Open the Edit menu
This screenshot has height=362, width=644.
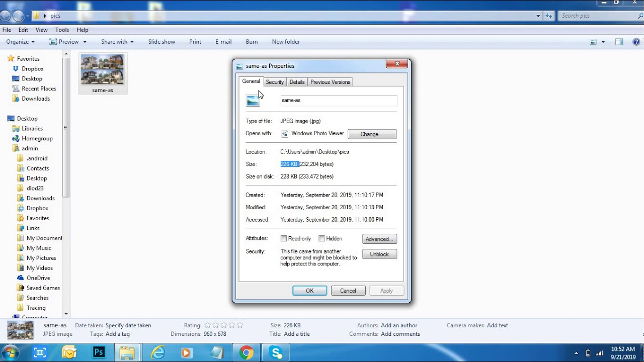pos(23,30)
